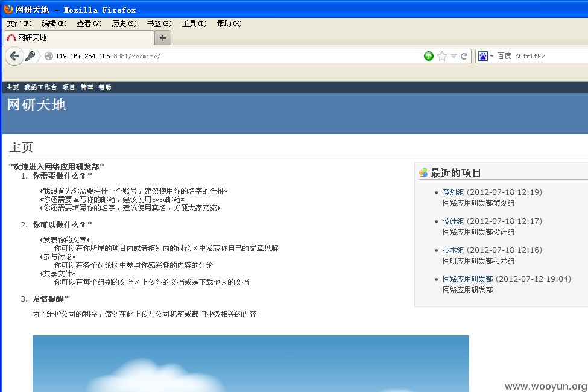Open the 历史 menu

(x=124, y=24)
